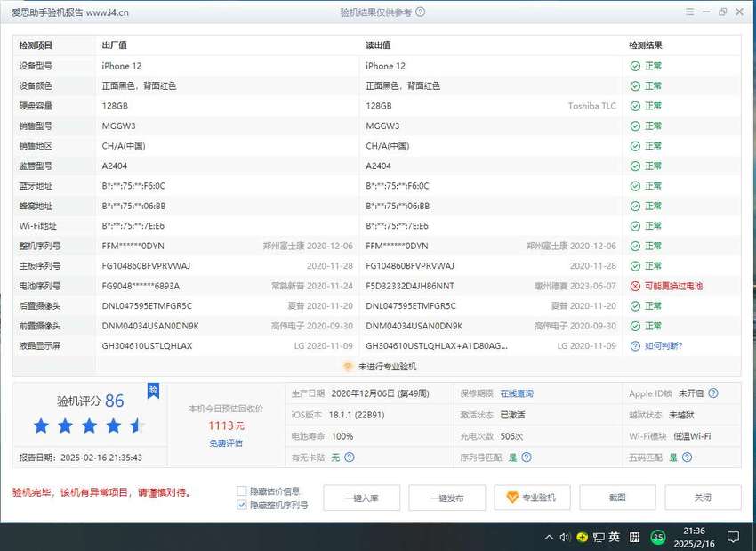Click the 激活状态 已激活 value

pyautogui.click(x=512, y=415)
